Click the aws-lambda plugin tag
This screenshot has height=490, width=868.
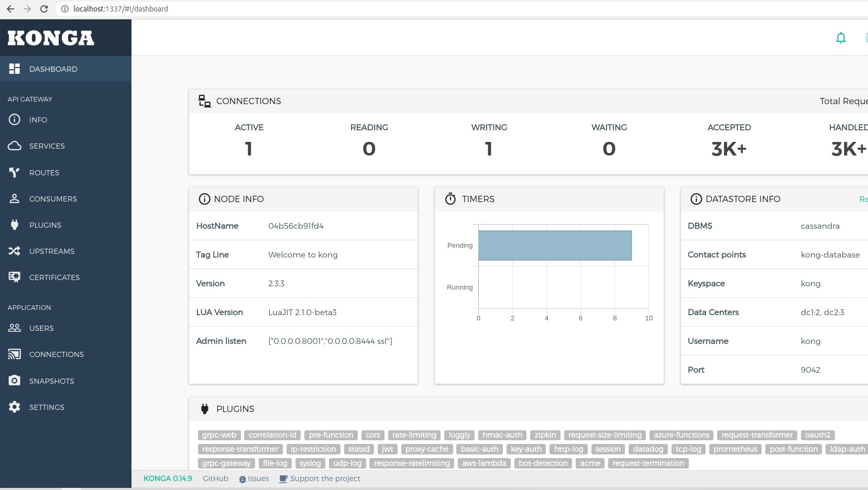coord(484,463)
